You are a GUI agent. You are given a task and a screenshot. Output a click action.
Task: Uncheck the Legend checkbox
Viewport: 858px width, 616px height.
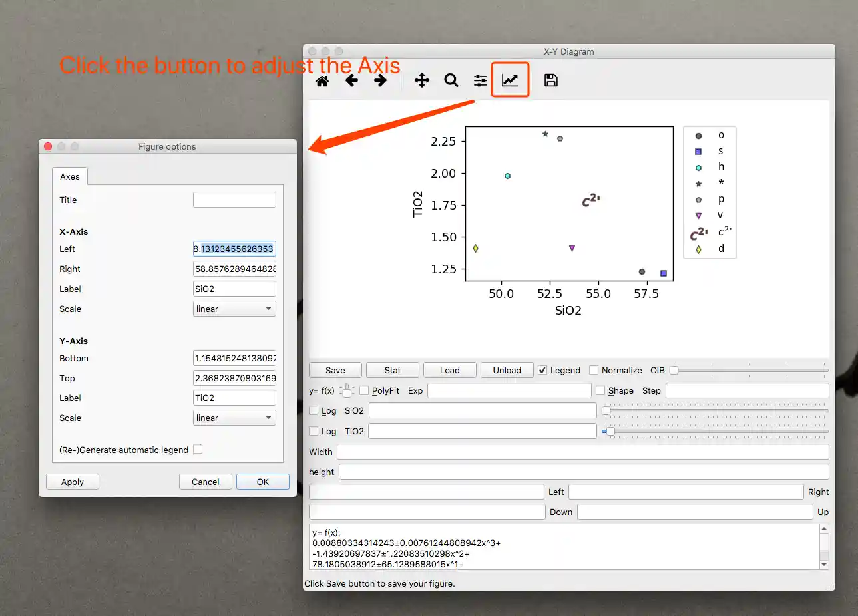click(542, 370)
